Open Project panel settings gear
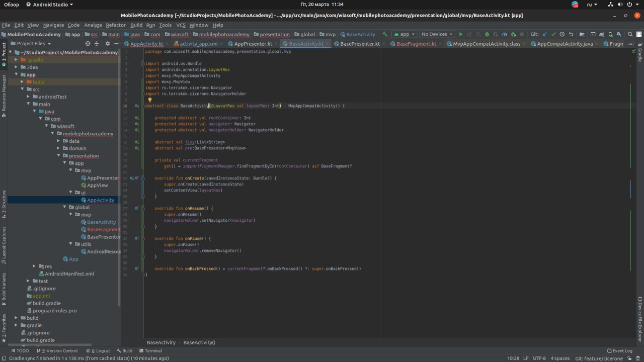 107,44
